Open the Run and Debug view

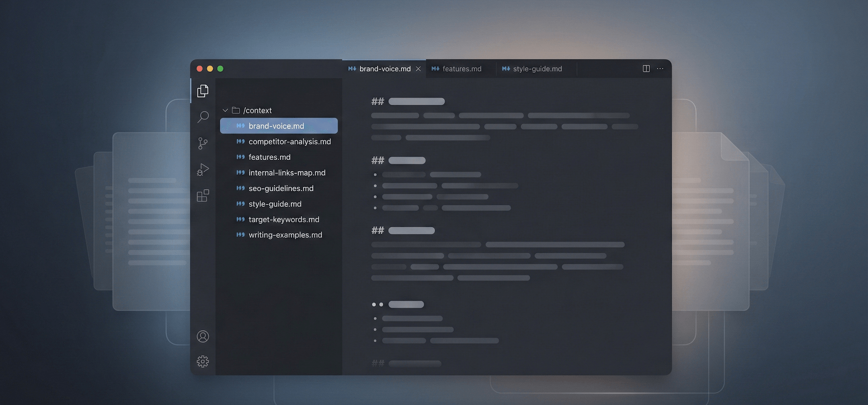point(203,169)
